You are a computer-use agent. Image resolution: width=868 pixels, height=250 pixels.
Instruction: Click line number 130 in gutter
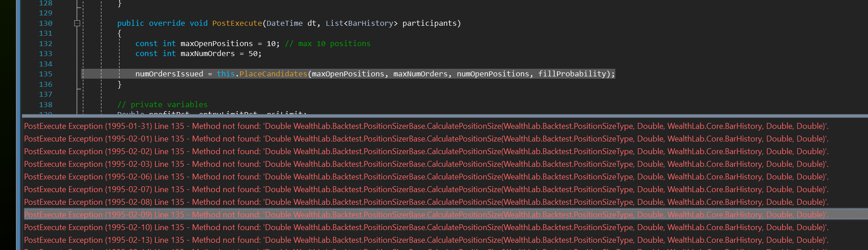pos(45,24)
